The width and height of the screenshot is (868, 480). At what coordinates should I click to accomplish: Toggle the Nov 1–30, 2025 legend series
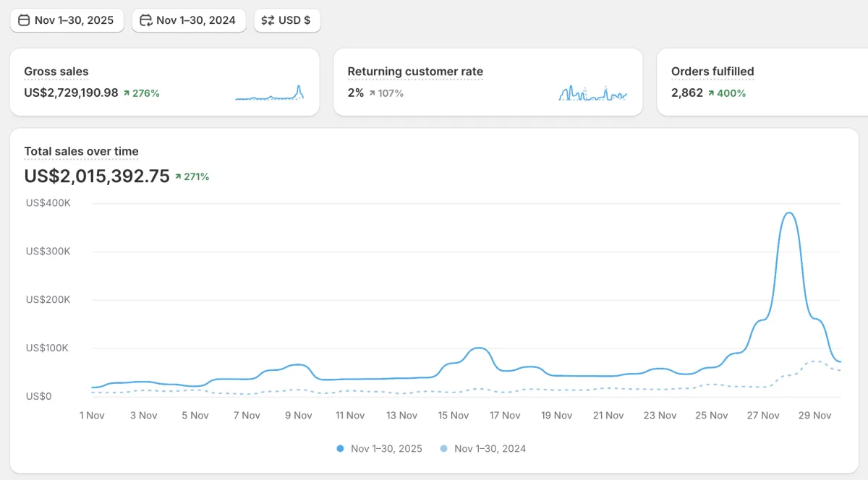pyautogui.click(x=379, y=448)
